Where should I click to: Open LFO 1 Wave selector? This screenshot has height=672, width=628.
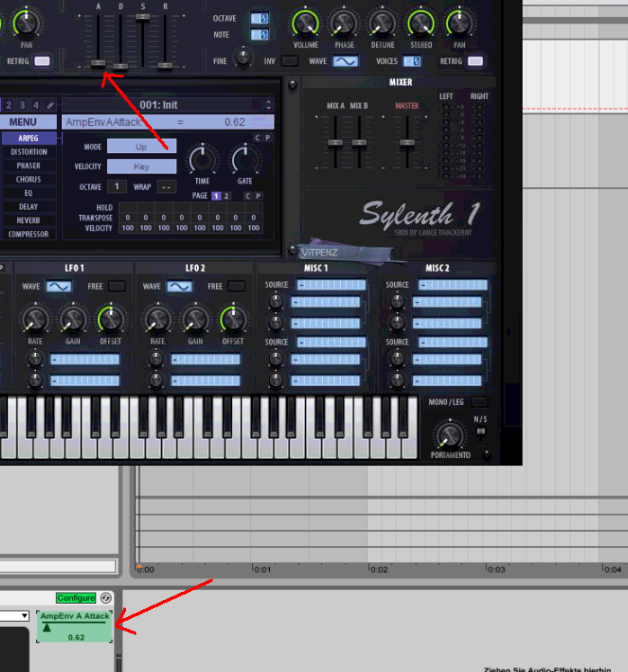pyautogui.click(x=58, y=286)
